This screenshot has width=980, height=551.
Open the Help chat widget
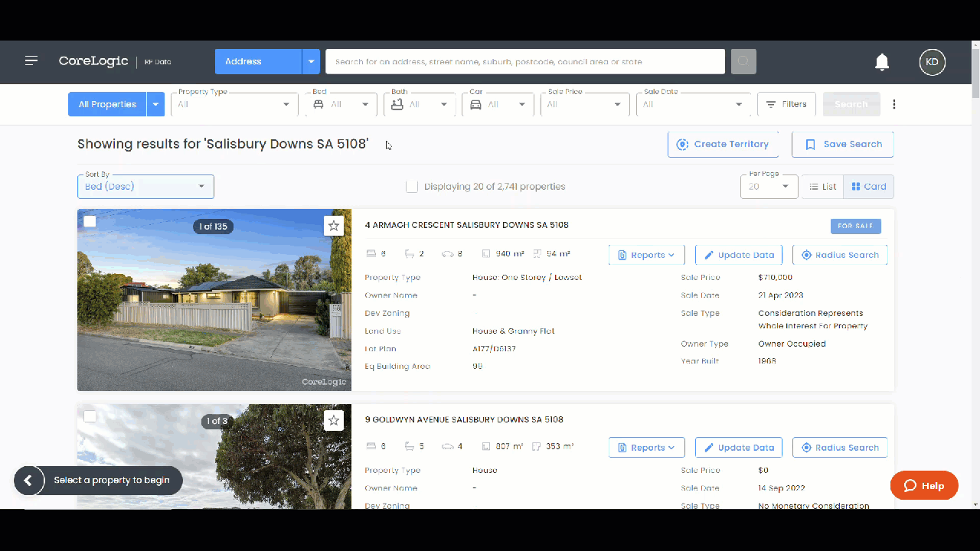click(x=924, y=485)
